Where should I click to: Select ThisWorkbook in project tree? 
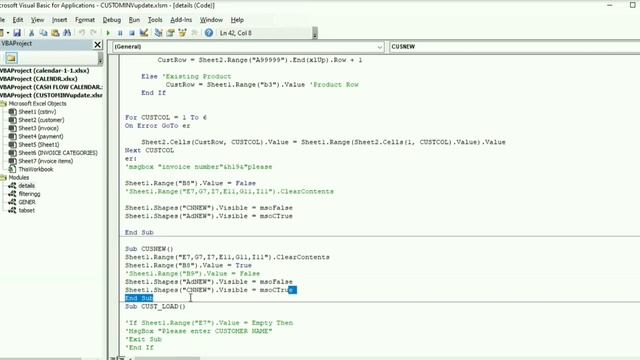point(36,169)
